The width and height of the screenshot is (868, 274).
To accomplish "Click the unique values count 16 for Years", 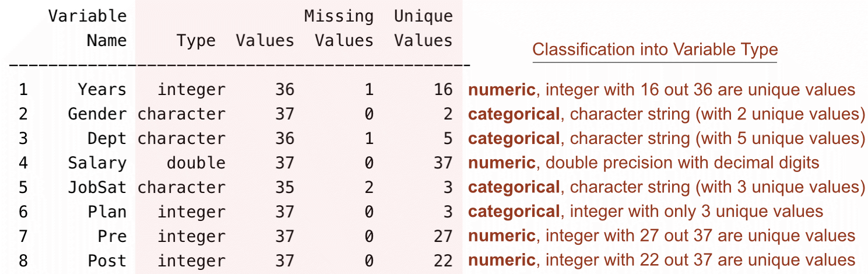I will [443, 90].
